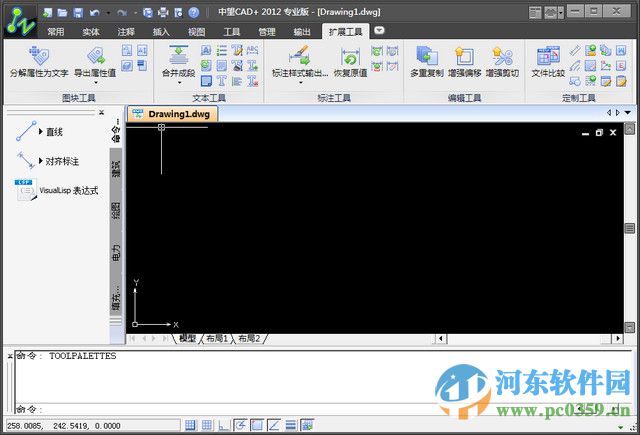Switch to the 布局1 layout tab
640x435 pixels.
click(217, 338)
